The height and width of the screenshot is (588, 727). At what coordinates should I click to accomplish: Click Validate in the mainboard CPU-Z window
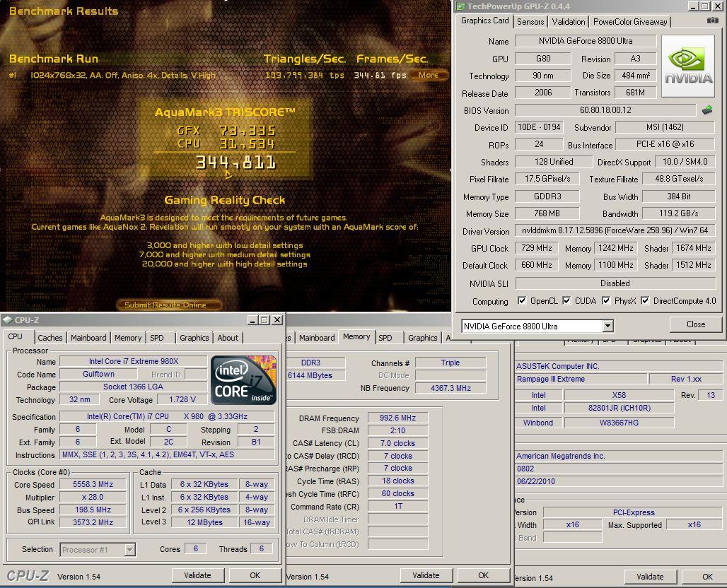650,577
